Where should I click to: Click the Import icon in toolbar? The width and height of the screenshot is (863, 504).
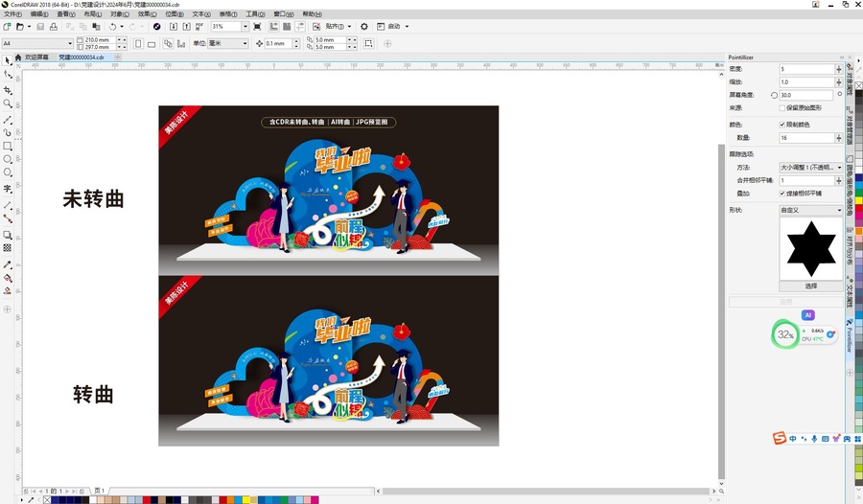point(174,27)
